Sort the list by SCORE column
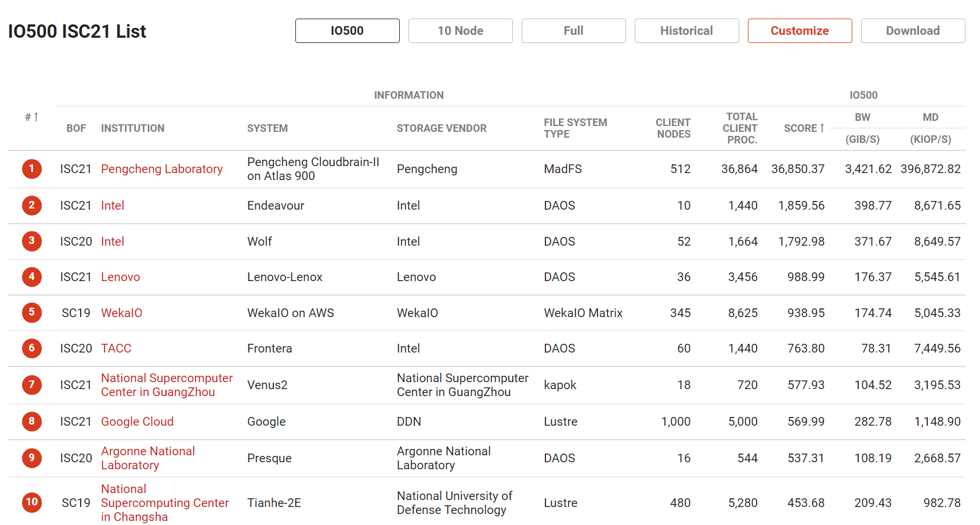Screen dimensions: 980x525 click(804, 128)
